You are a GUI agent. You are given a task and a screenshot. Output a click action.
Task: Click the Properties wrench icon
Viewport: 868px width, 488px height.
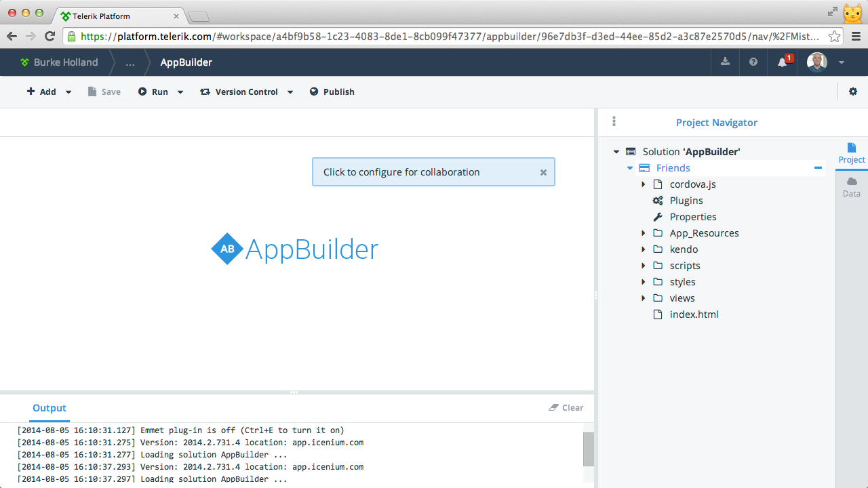click(x=658, y=217)
